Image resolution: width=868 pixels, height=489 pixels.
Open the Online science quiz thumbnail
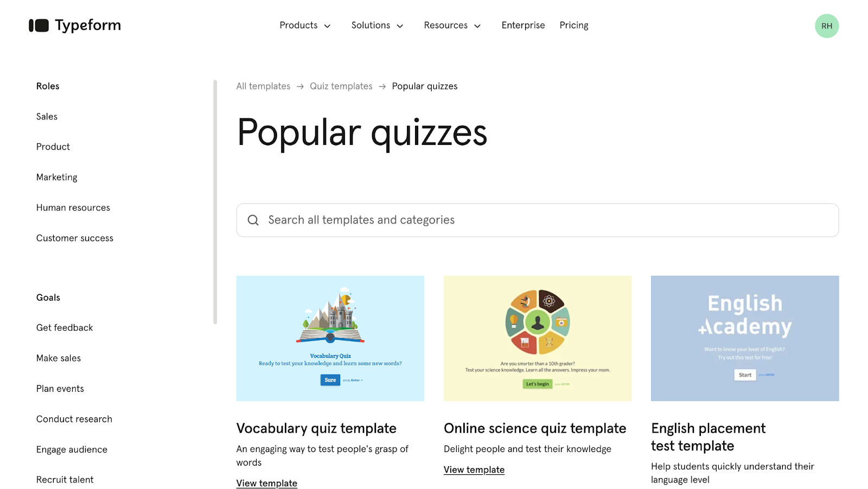[x=538, y=339]
